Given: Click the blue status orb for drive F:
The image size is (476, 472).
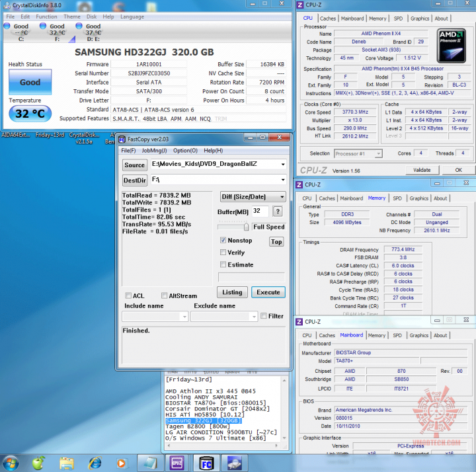Looking at the screenshot, I should [43, 26].
